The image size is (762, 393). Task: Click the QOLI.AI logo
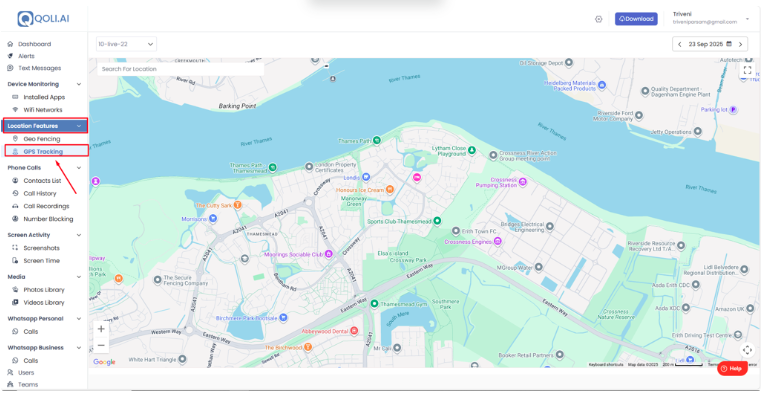(43, 18)
